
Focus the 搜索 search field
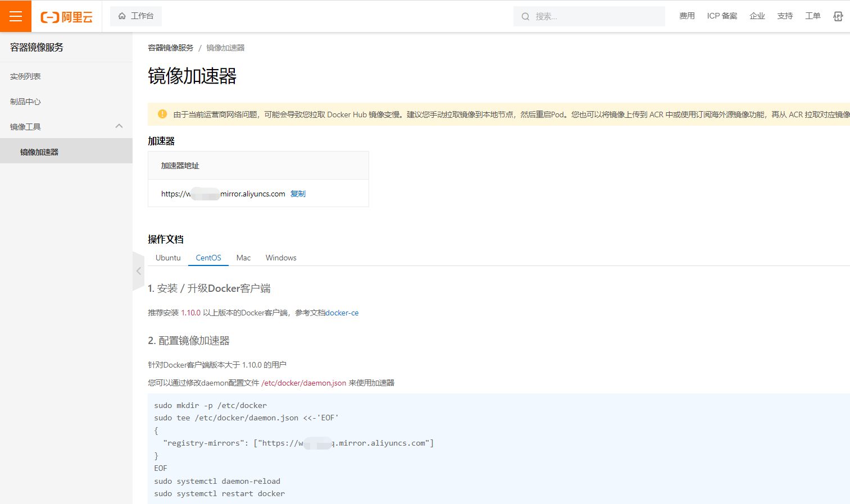coord(589,16)
